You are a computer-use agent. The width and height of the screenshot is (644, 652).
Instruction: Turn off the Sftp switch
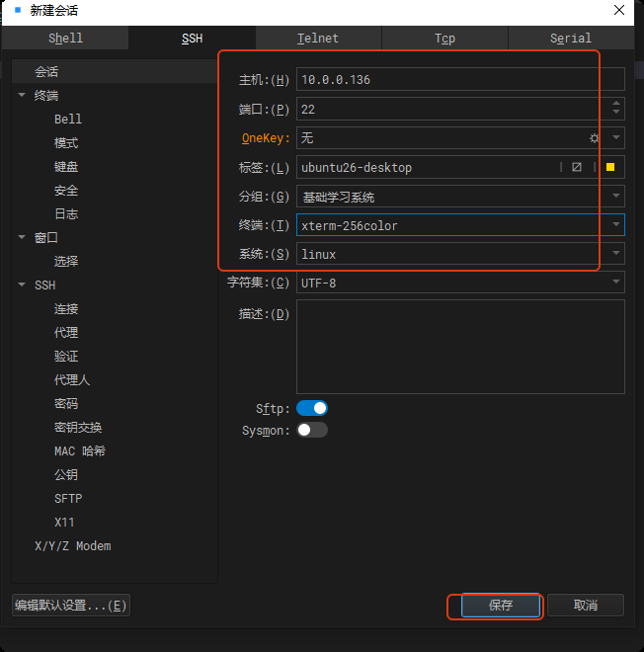click(x=312, y=408)
